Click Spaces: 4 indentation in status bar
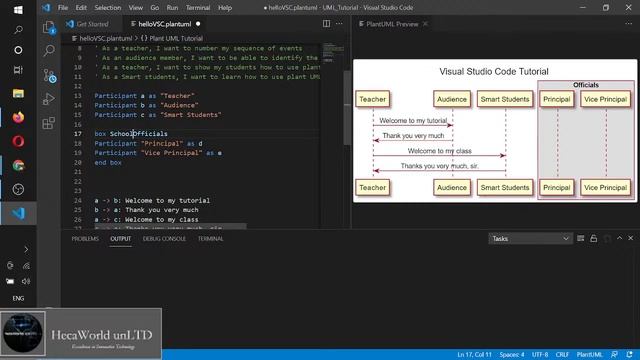640x360 pixels. click(x=511, y=354)
